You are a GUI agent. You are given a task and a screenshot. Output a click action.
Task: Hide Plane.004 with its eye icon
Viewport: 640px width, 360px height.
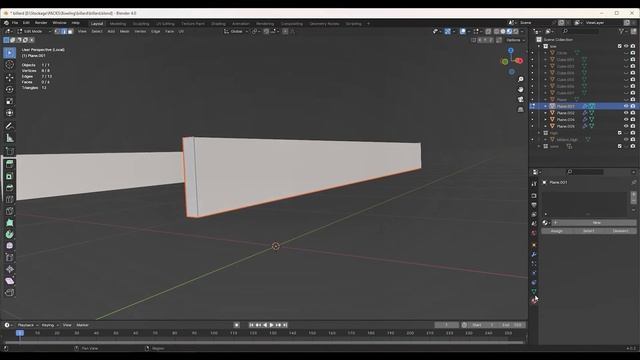click(x=626, y=120)
